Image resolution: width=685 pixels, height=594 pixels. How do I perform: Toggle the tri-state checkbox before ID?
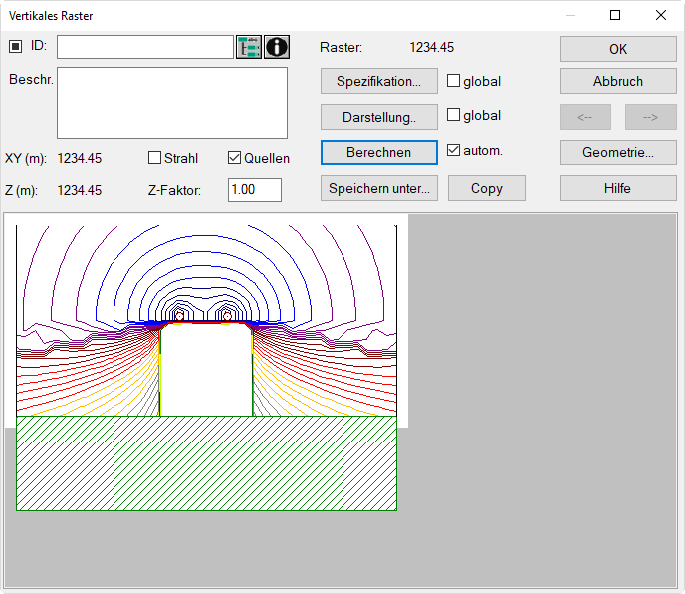(x=15, y=46)
